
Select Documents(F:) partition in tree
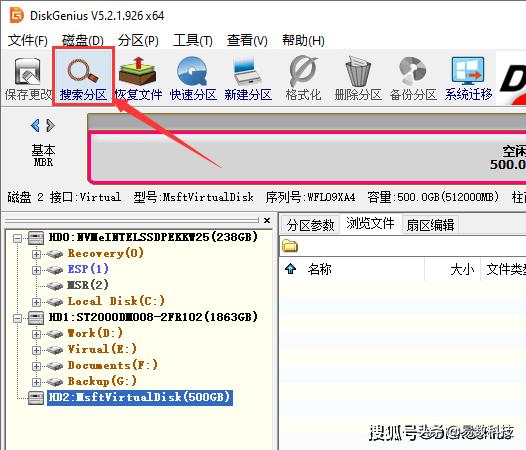(113, 365)
